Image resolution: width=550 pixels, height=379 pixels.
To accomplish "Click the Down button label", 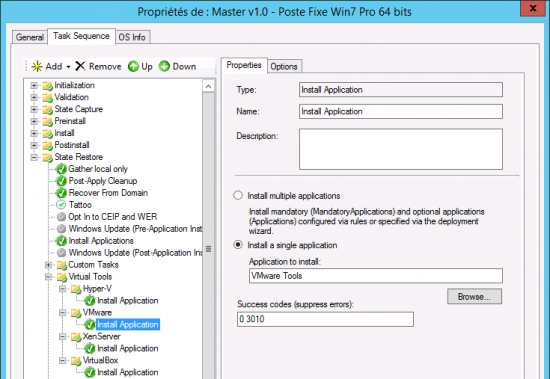I will (184, 66).
